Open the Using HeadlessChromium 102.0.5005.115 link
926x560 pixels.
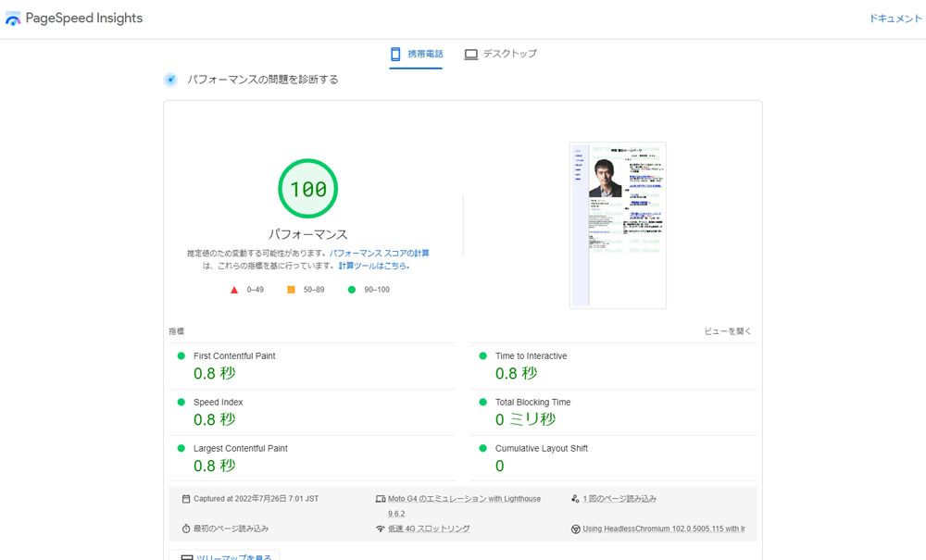click(x=664, y=529)
